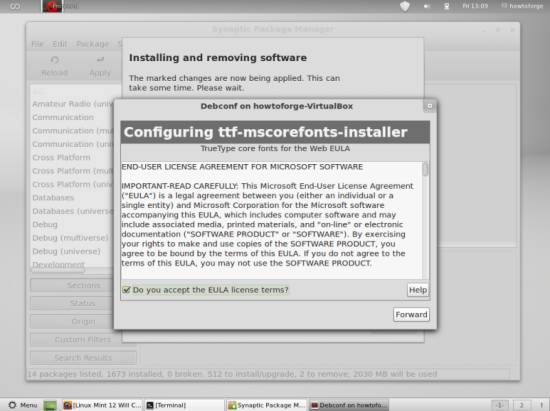Click the Apply toolbar icon
The image size is (550, 411).
point(100,60)
